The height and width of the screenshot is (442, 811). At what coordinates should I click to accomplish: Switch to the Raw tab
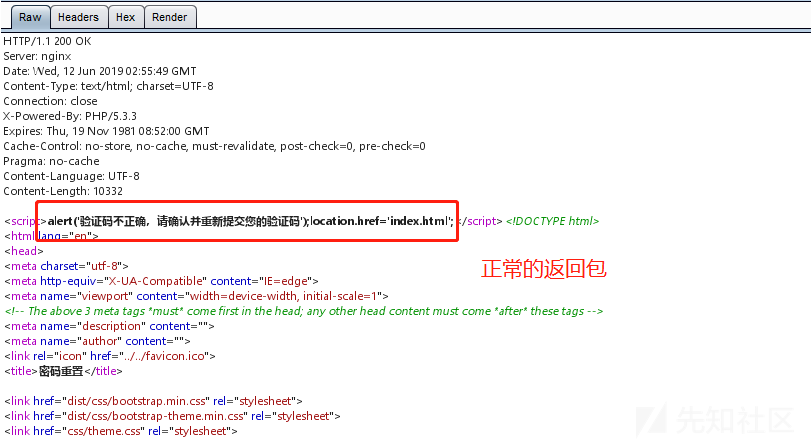click(x=30, y=17)
